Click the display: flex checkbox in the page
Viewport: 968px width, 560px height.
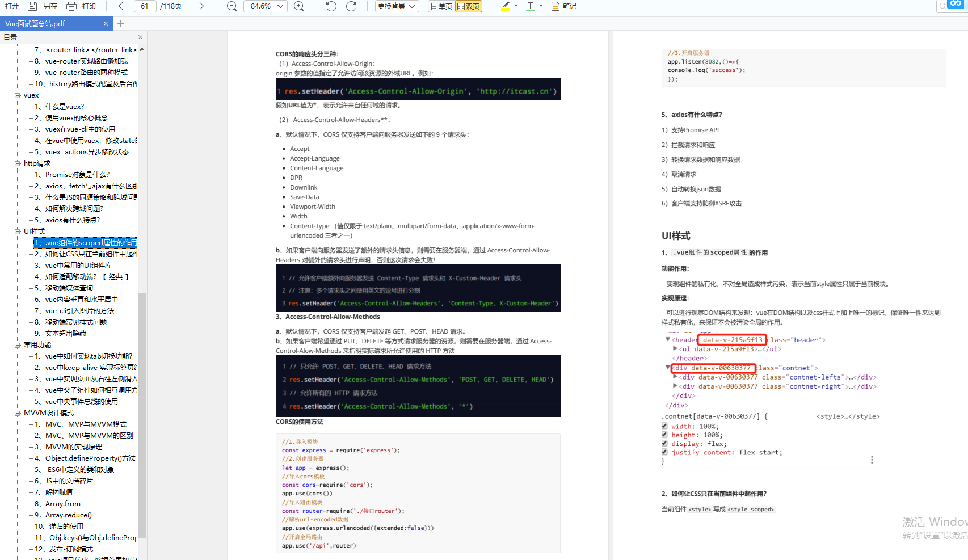(x=664, y=444)
